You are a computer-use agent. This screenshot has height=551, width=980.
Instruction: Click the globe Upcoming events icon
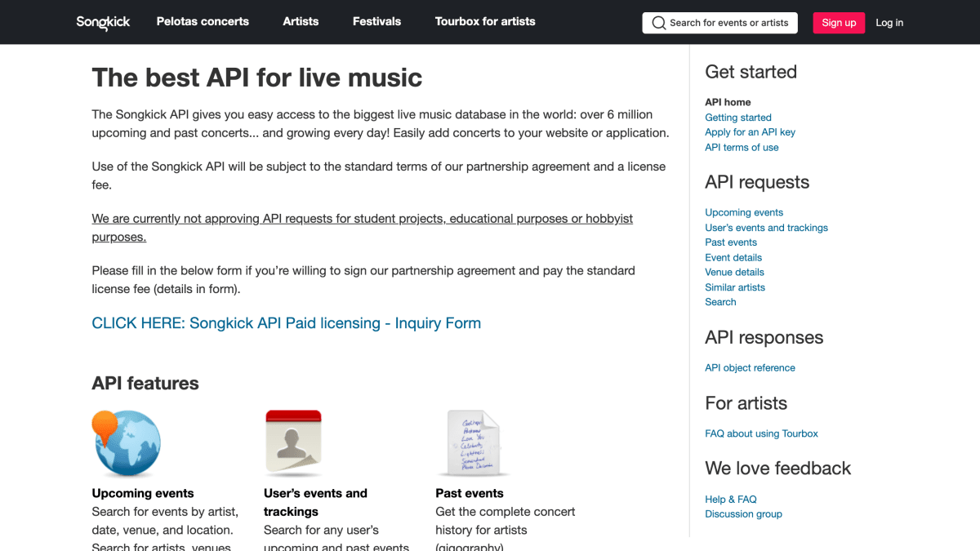coord(127,443)
